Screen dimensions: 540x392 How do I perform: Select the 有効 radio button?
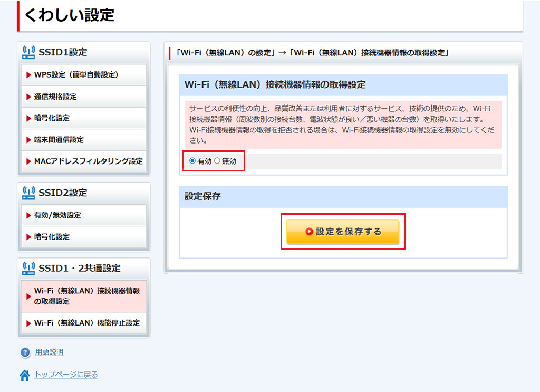pos(192,161)
